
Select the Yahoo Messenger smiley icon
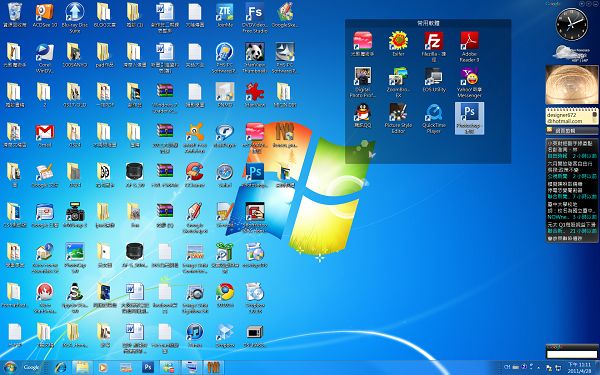tap(469, 82)
